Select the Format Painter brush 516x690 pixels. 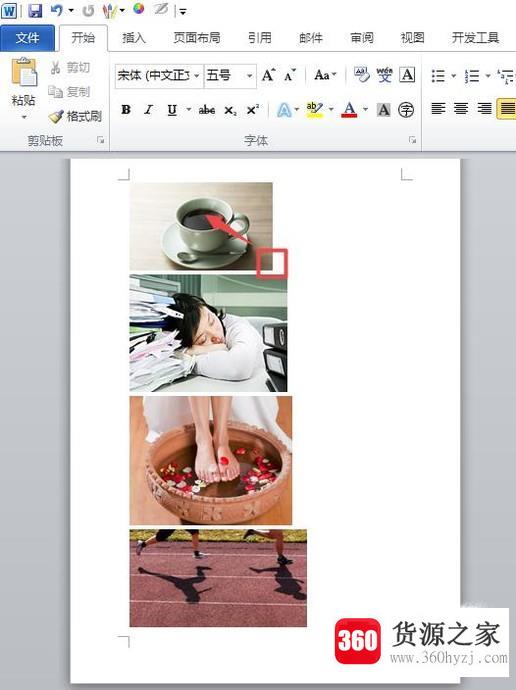coord(75,116)
